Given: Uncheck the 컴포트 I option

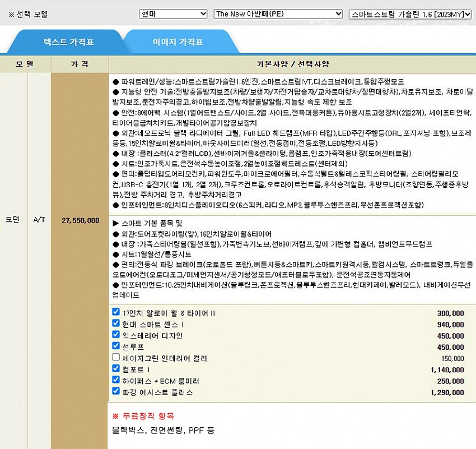Looking at the screenshot, I should (x=116, y=368).
